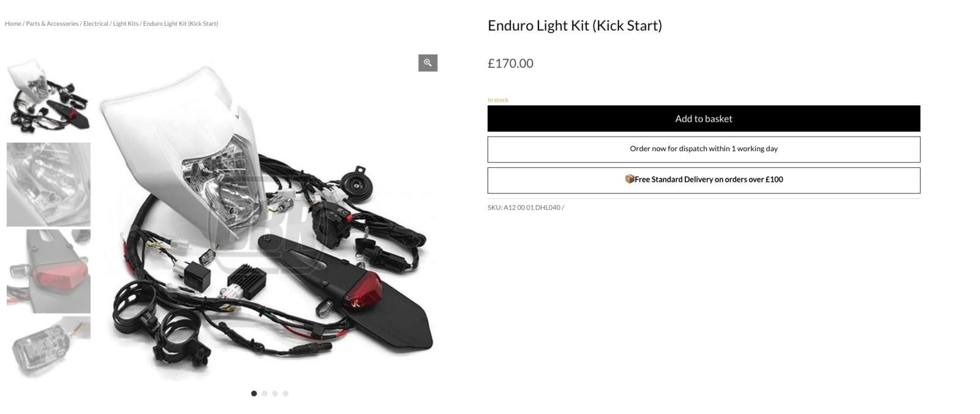The image size is (980, 414).
Task: Click the package box emoji icon
Action: click(629, 179)
